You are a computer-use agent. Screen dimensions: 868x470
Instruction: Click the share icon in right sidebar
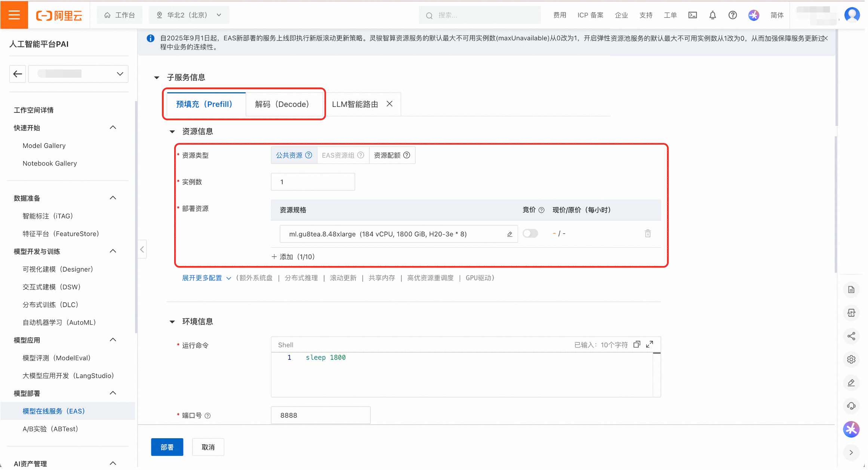point(851,336)
